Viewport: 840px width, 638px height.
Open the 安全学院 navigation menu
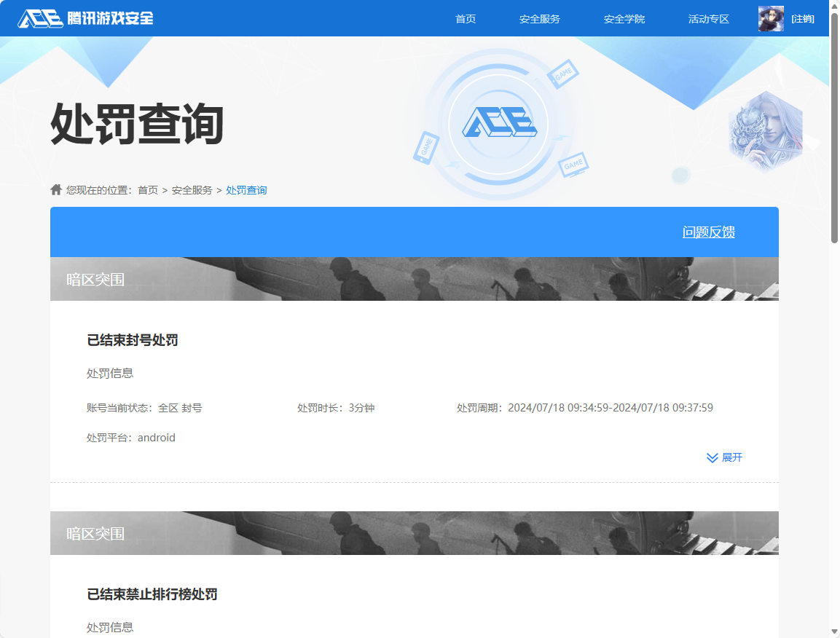[x=624, y=19]
